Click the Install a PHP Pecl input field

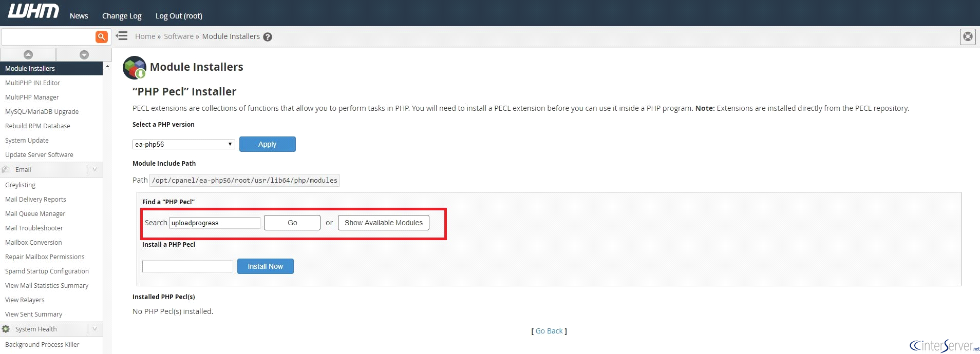pos(187,266)
